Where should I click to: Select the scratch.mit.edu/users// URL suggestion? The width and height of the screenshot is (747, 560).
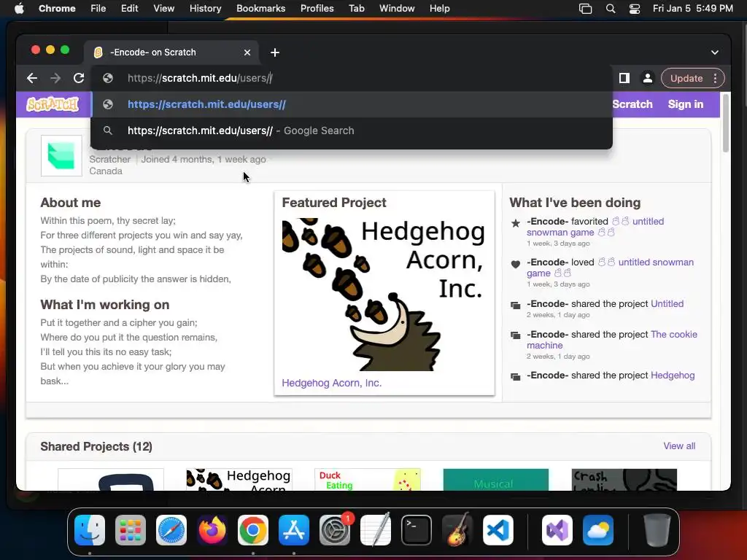tap(352, 104)
